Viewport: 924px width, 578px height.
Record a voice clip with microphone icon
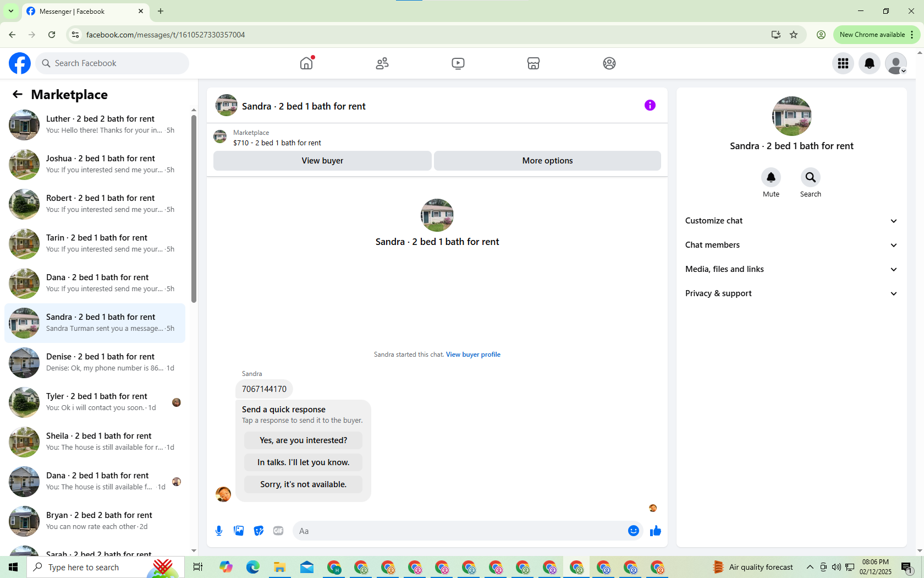coord(219,531)
